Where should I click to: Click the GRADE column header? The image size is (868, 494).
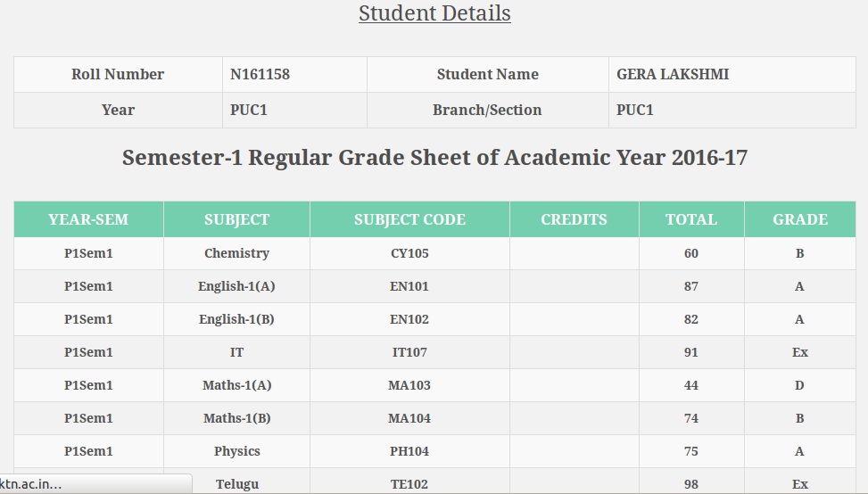click(800, 219)
